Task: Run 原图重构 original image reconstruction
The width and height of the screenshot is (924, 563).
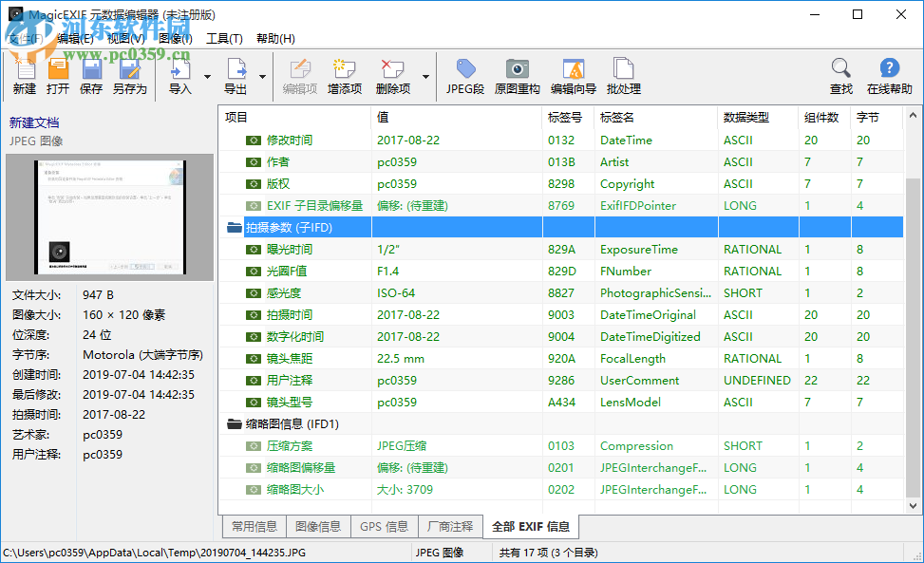Action: [x=516, y=76]
